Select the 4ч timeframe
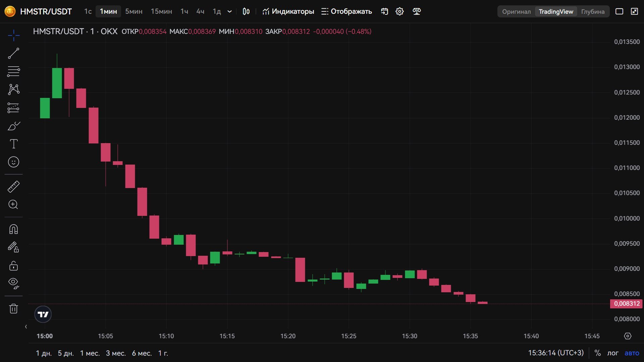 (x=200, y=11)
